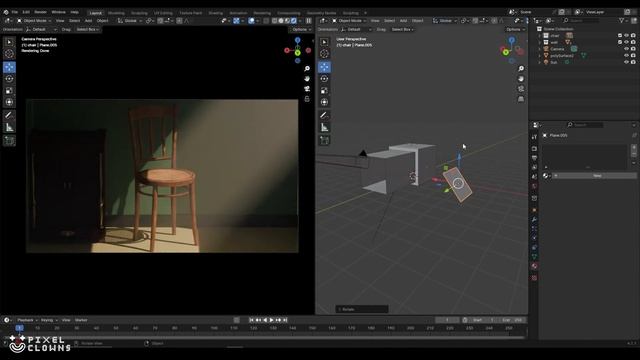The width and height of the screenshot is (640, 360).
Task: Select the Add Cube tool in left viewport
Action: coord(9,140)
